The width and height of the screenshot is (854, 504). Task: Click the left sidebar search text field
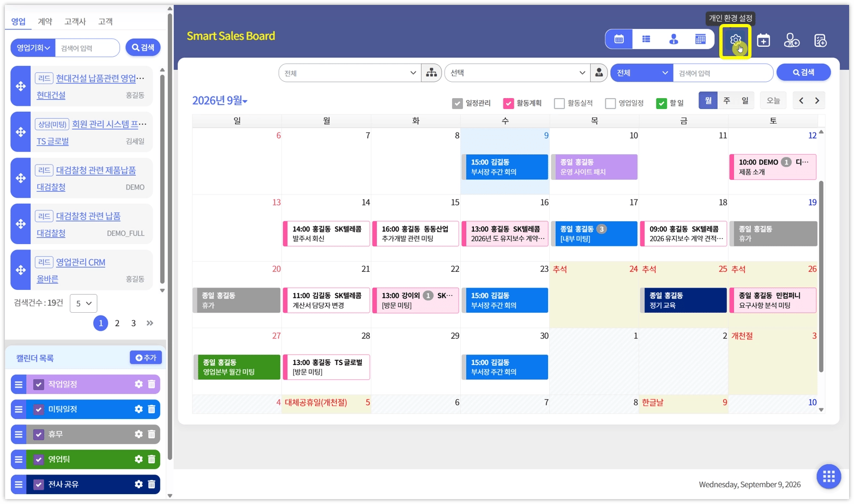point(88,48)
